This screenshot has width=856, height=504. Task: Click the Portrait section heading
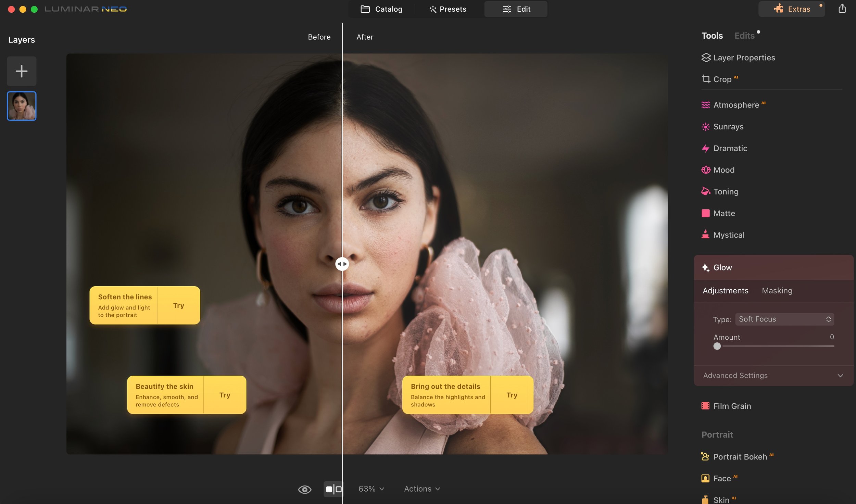[x=717, y=434]
